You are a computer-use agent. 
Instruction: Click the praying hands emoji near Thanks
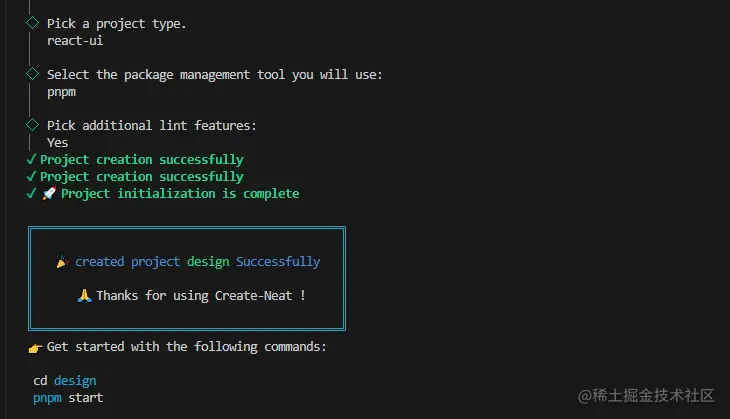click(x=84, y=296)
